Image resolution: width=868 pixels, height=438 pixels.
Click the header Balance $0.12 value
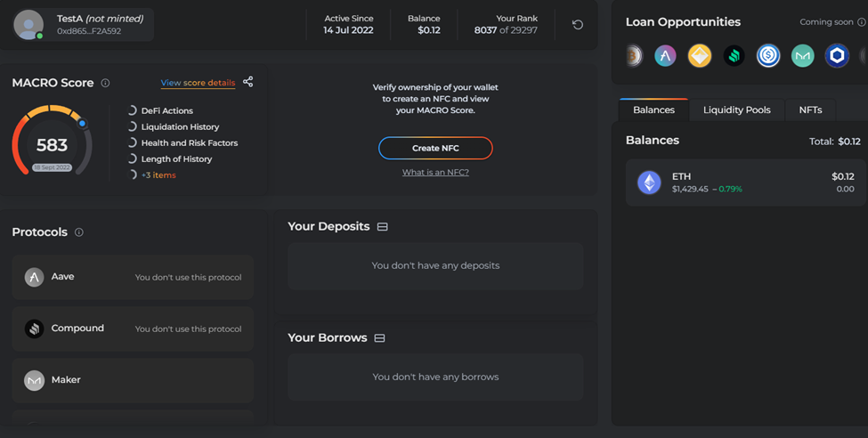point(429,30)
